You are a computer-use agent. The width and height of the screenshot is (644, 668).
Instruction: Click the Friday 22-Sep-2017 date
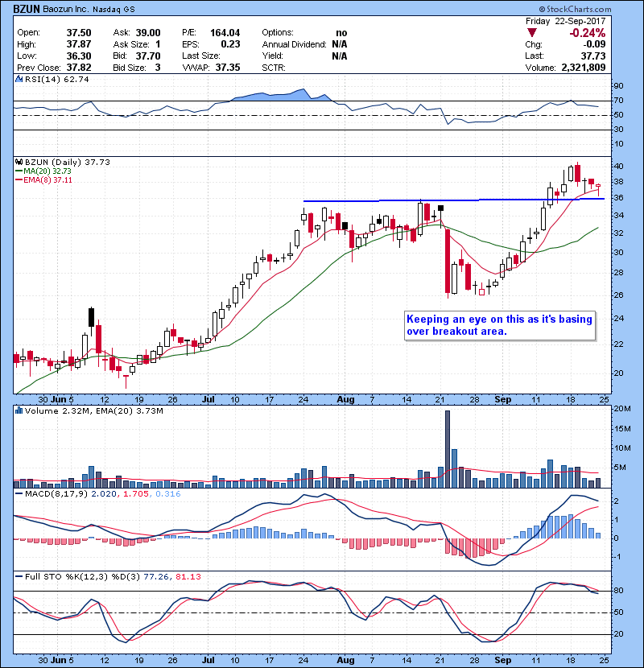point(565,21)
